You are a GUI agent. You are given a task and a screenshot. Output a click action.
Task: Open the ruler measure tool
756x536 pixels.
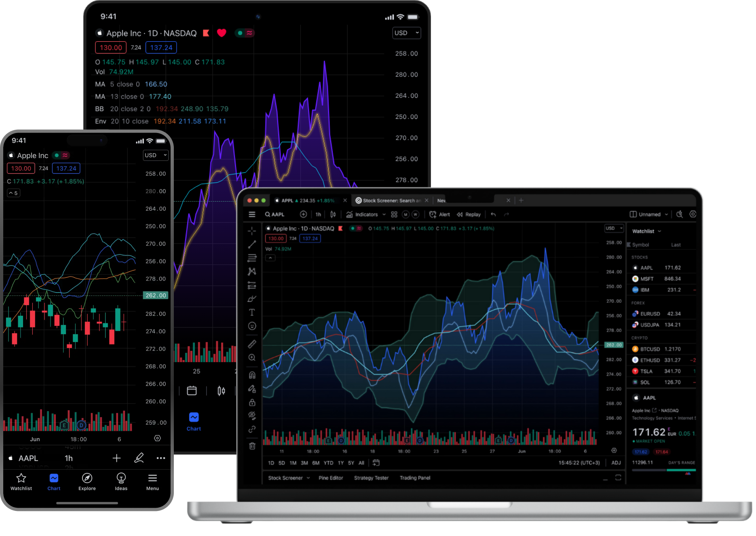pyautogui.click(x=252, y=344)
